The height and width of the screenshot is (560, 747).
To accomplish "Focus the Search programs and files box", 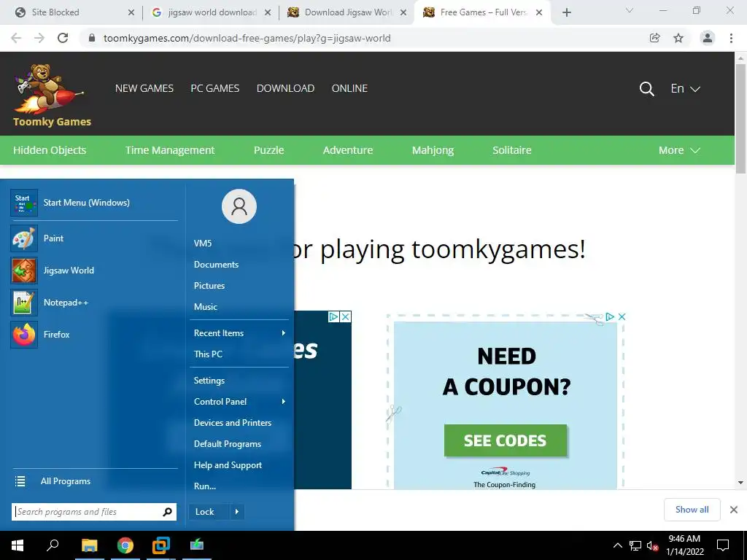I will 94,512.
